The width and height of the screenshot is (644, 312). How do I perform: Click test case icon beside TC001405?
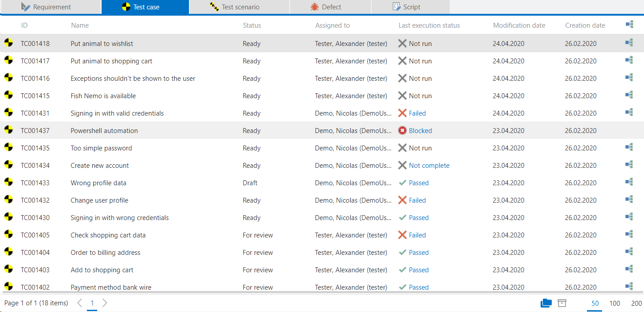8,235
